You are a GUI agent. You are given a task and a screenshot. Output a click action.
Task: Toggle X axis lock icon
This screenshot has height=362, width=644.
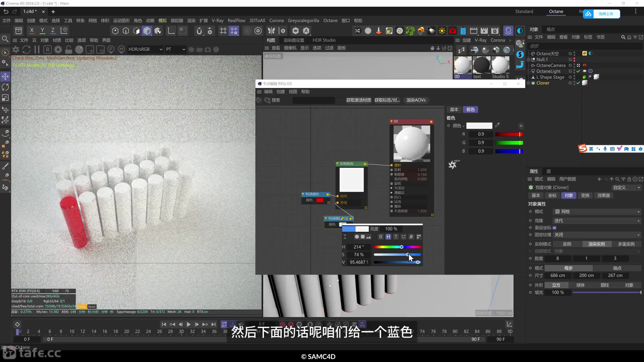click(32, 31)
